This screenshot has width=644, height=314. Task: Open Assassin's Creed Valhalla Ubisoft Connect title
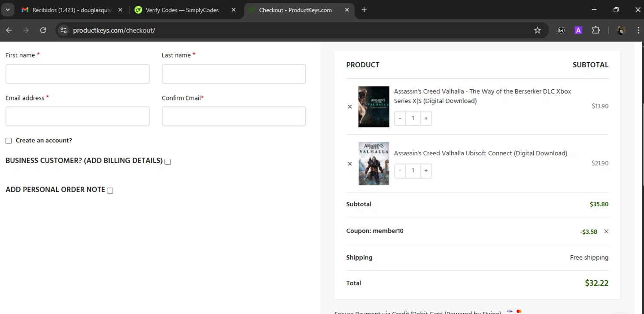tap(480, 153)
